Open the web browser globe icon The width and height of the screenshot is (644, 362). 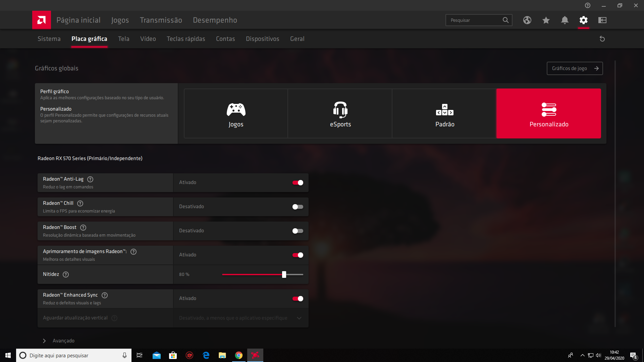pyautogui.click(x=527, y=20)
